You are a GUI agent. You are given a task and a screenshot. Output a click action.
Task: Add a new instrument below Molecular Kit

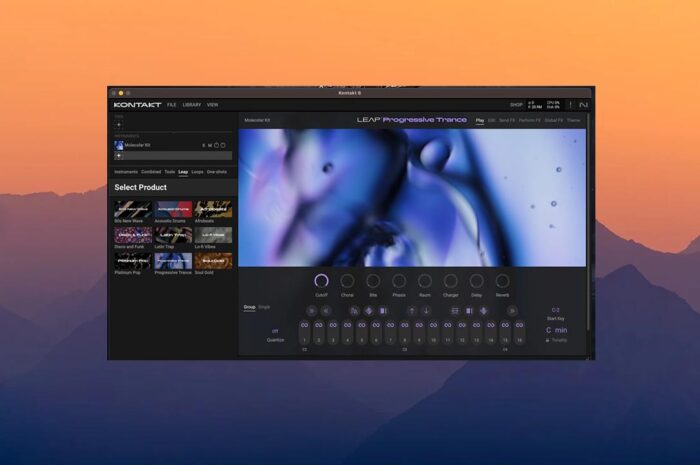tap(119, 156)
